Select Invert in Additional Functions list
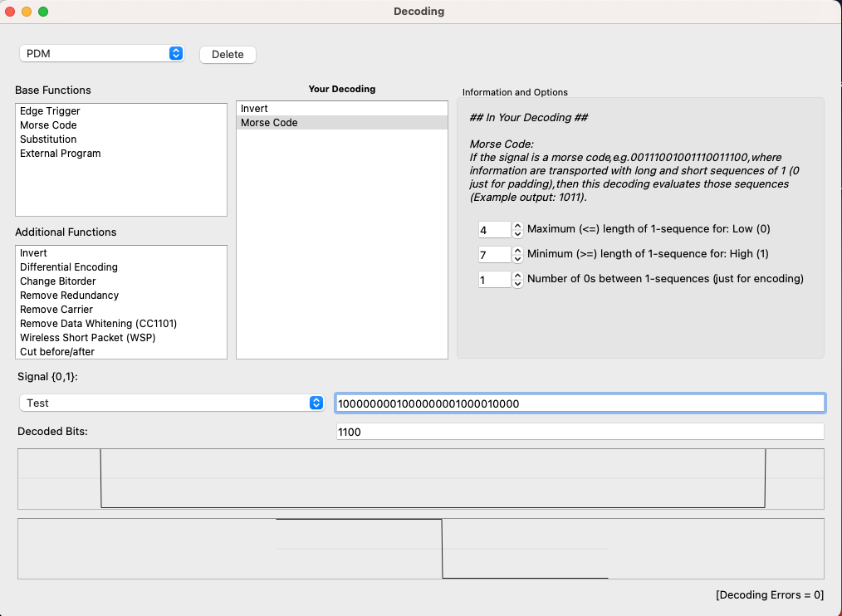The height and width of the screenshot is (616, 842). (33, 253)
